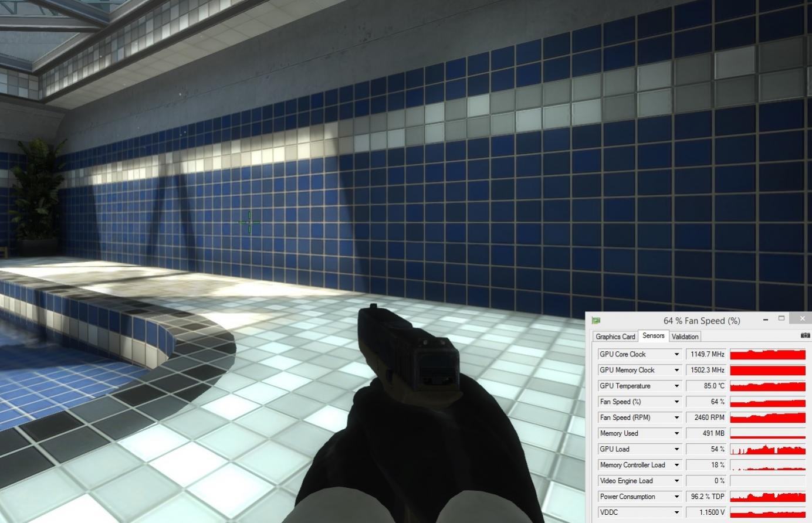Open the GPU Core Clock dropdown
This screenshot has height=523, width=812.
tap(676, 354)
